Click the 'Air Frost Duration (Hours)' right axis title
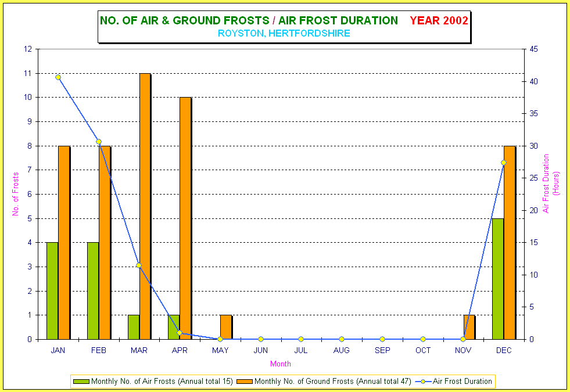This screenshot has width=570, height=392. [551, 184]
